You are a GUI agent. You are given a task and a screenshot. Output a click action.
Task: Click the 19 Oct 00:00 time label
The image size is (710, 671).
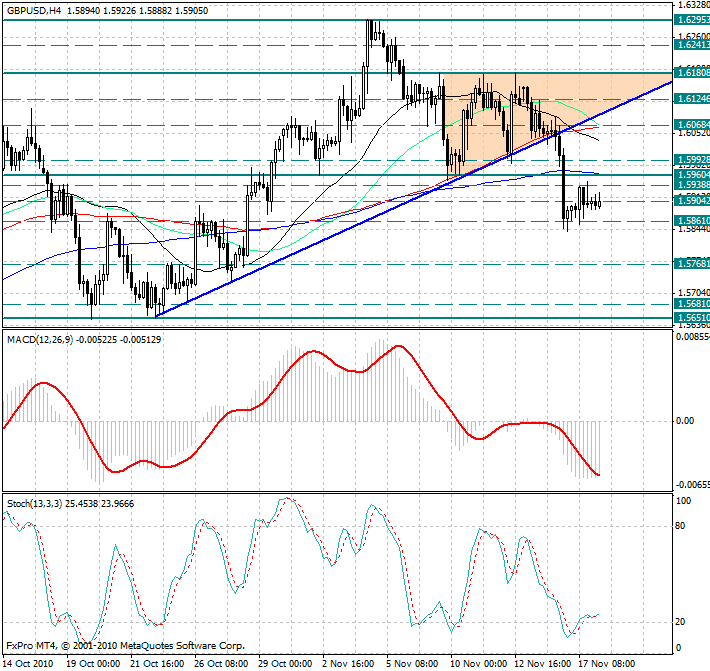(x=93, y=664)
